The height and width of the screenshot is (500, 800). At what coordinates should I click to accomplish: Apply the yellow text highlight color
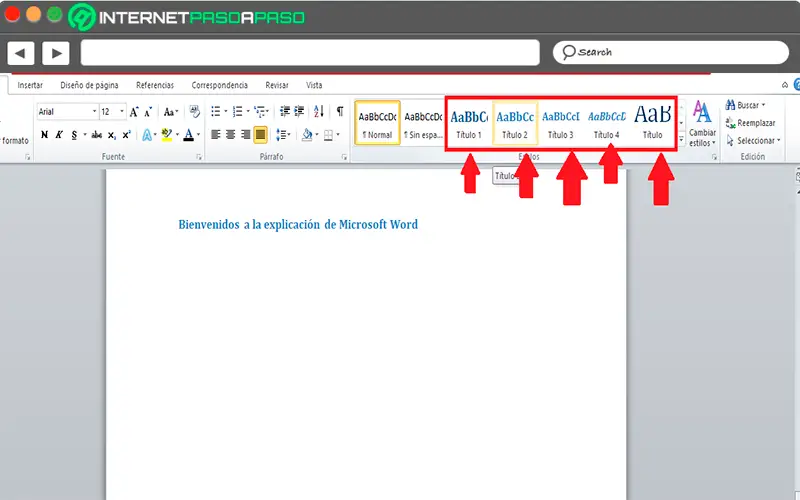(x=167, y=135)
